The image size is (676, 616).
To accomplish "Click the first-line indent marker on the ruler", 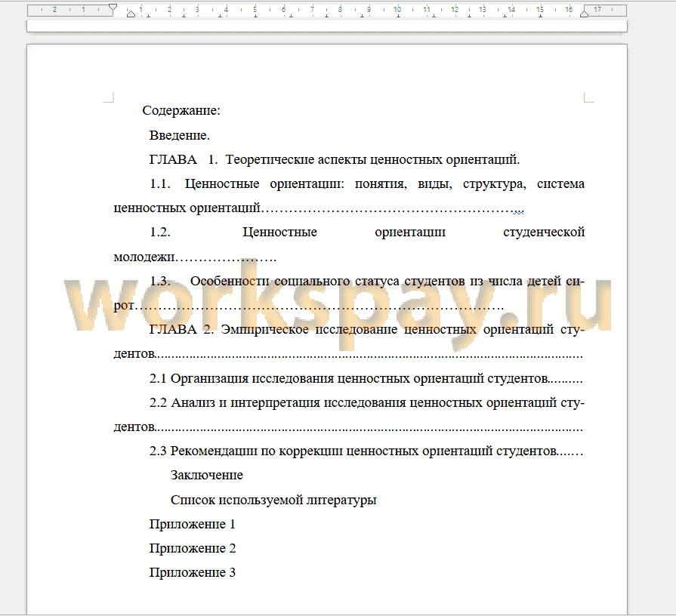I will 113,8.
